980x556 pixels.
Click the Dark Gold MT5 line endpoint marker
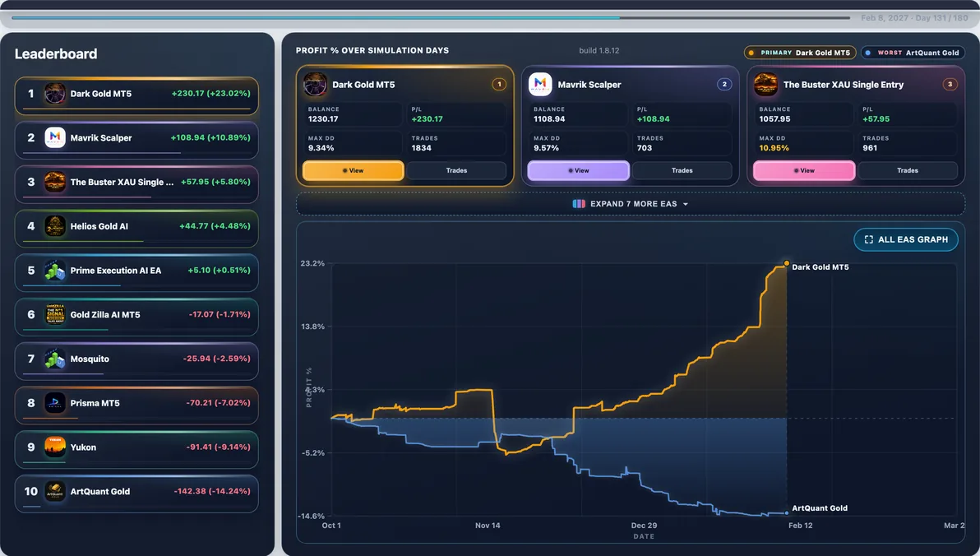(x=786, y=263)
